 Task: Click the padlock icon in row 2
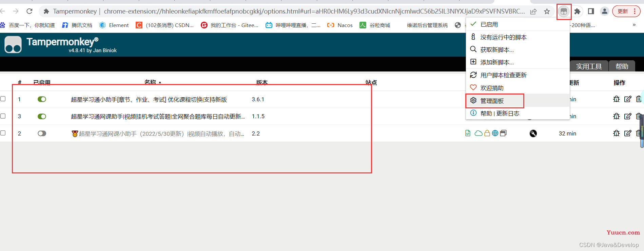[x=487, y=133]
